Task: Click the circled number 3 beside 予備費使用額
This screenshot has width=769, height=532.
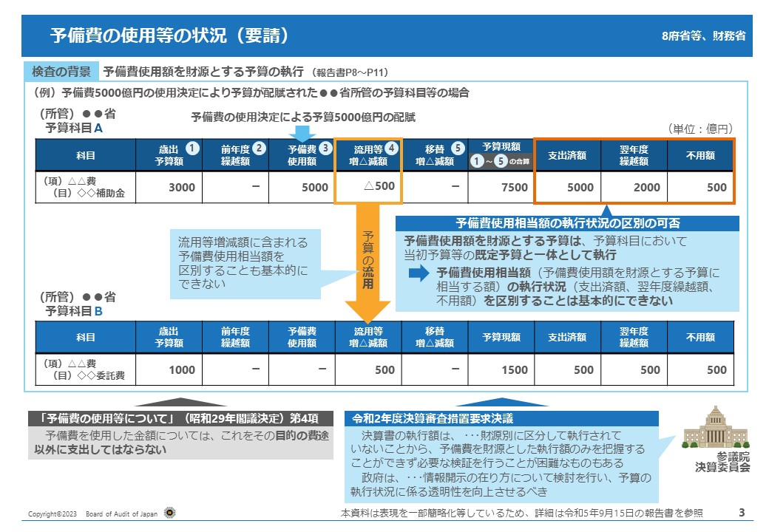Action: [325, 148]
